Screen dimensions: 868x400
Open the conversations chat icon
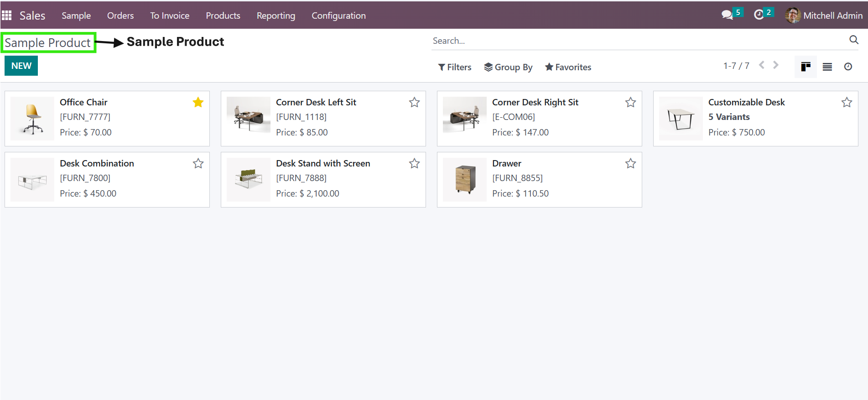click(727, 15)
